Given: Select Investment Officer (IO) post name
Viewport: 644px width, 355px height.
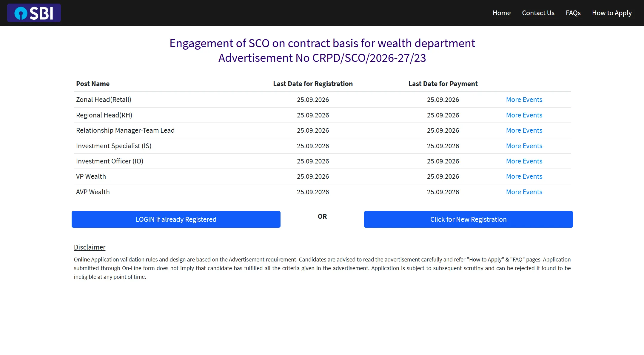Looking at the screenshot, I should click(110, 161).
